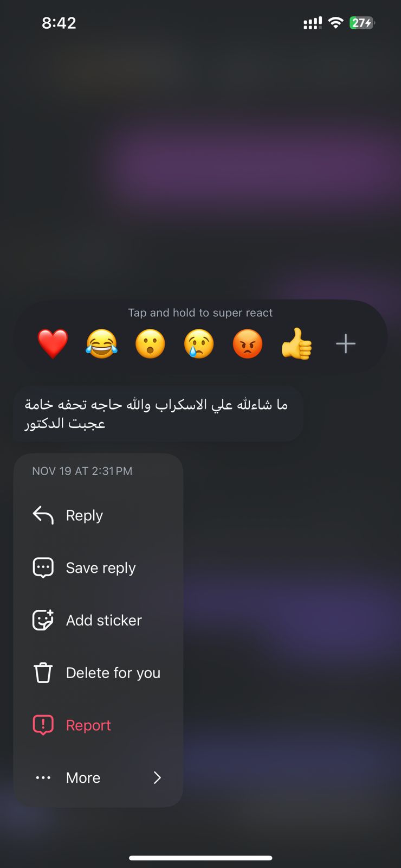The width and height of the screenshot is (401, 868).
Task: Tap the red report exclamation icon
Action: coord(43,725)
